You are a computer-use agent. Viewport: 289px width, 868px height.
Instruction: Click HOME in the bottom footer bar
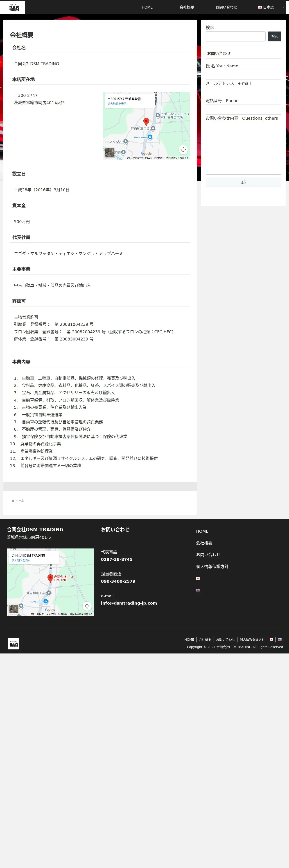189,640
